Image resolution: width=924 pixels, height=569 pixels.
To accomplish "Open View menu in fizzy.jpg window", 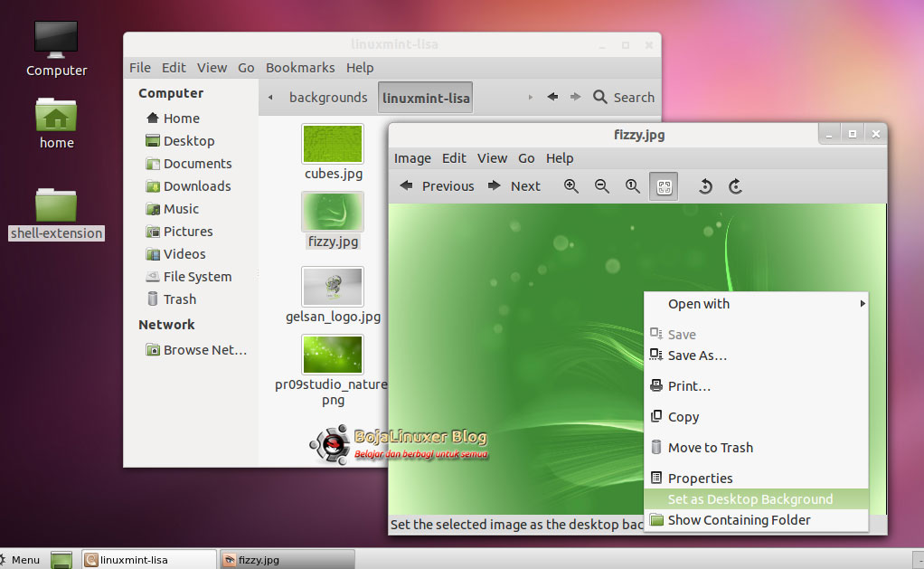I will click(492, 158).
